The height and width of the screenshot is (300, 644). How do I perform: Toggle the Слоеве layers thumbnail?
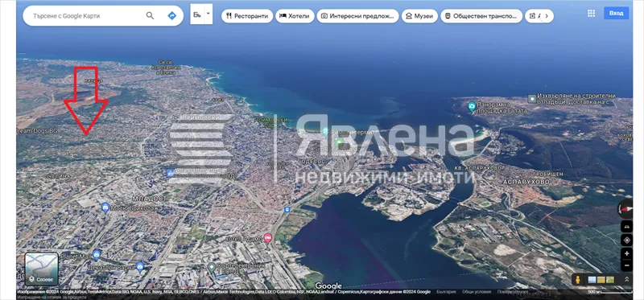click(42, 269)
